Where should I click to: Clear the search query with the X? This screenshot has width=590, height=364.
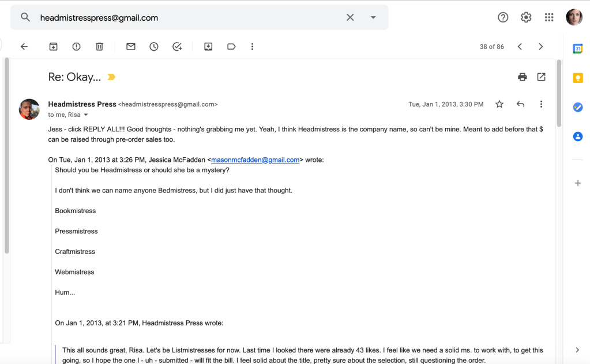pos(350,17)
